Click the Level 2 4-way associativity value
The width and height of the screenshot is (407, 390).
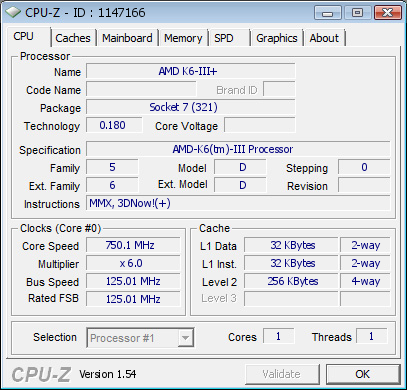pyautogui.click(x=365, y=281)
